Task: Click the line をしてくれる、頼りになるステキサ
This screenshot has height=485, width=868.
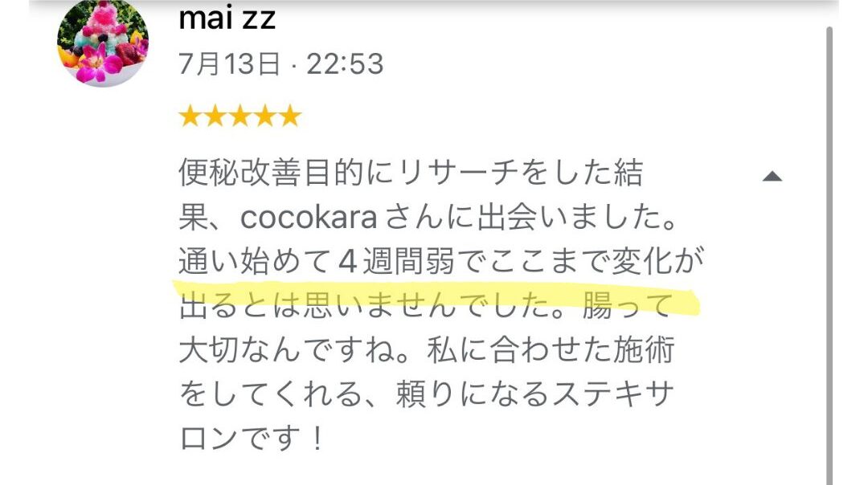Action: (426, 393)
